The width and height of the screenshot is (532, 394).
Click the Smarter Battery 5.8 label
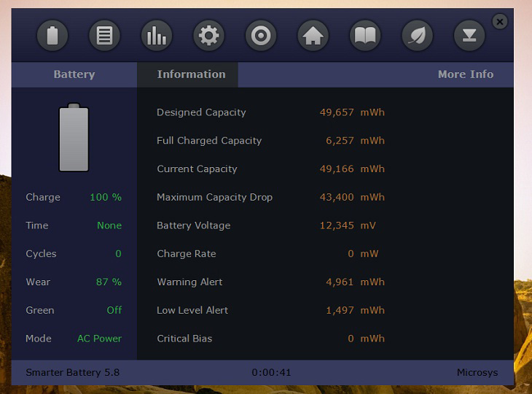point(72,372)
